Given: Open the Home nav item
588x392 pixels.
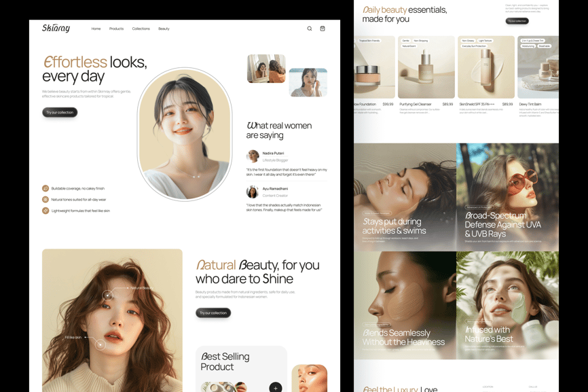Looking at the screenshot, I should click(x=96, y=29).
